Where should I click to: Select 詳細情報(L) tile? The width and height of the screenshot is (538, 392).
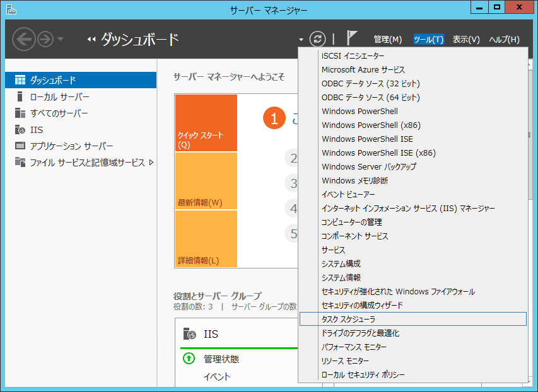click(x=206, y=239)
